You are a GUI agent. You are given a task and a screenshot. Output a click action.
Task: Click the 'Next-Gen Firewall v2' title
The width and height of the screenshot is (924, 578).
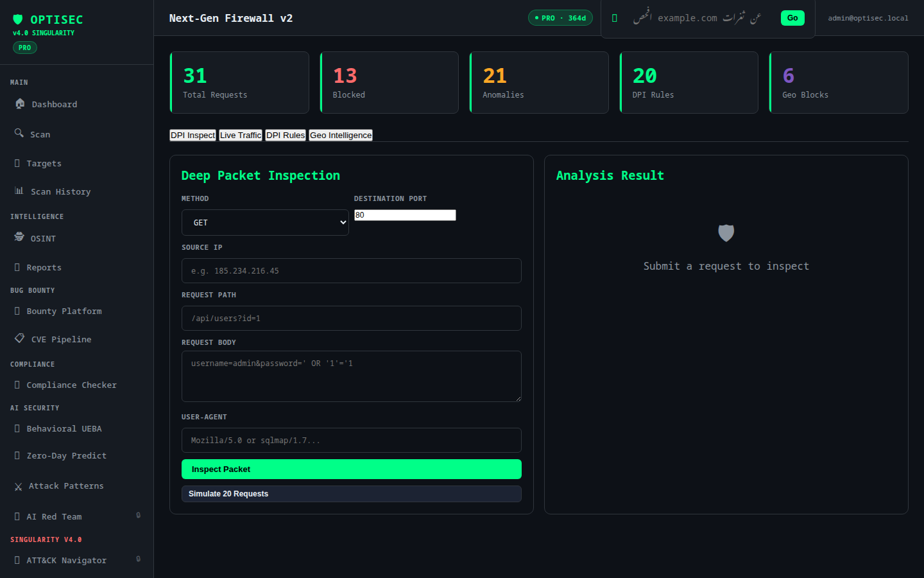[x=231, y=18]
